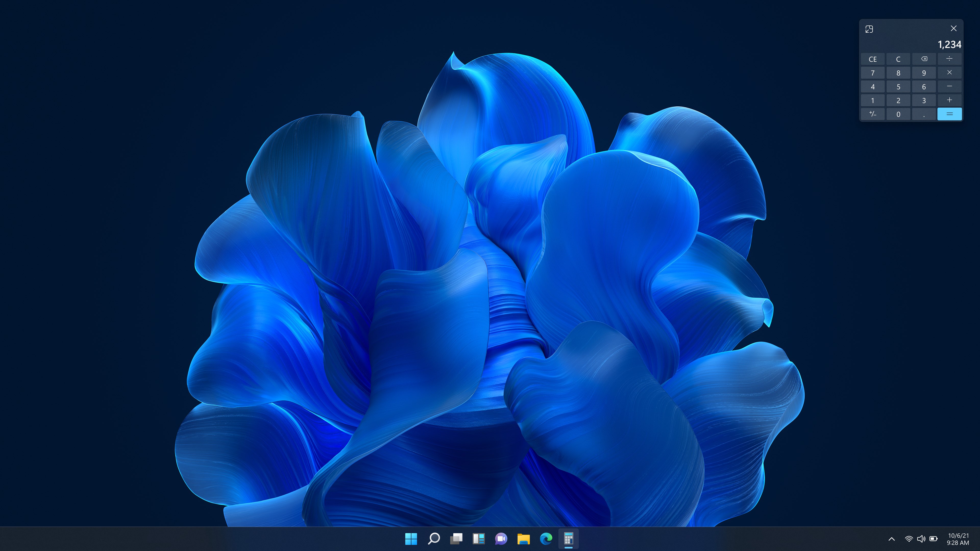Screen dimensions: 980x551
Task: Select the division operator
Action: pyautogui.click(x=950, y=59)
